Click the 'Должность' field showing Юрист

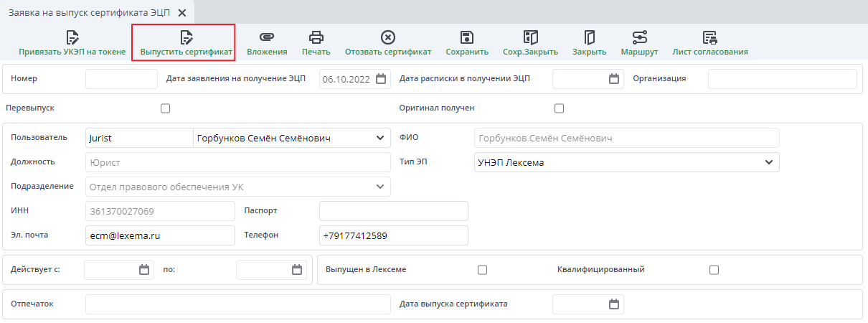(x=238, y=162)
